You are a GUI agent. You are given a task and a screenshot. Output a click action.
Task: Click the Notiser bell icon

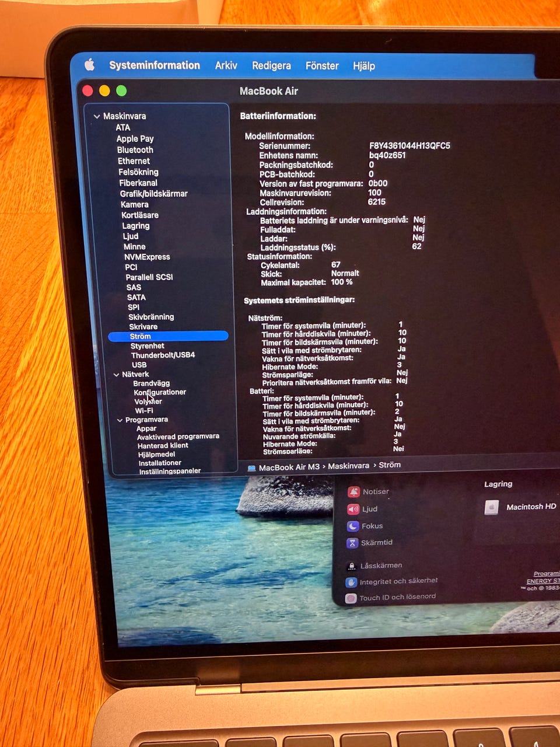tap(353, 492)
